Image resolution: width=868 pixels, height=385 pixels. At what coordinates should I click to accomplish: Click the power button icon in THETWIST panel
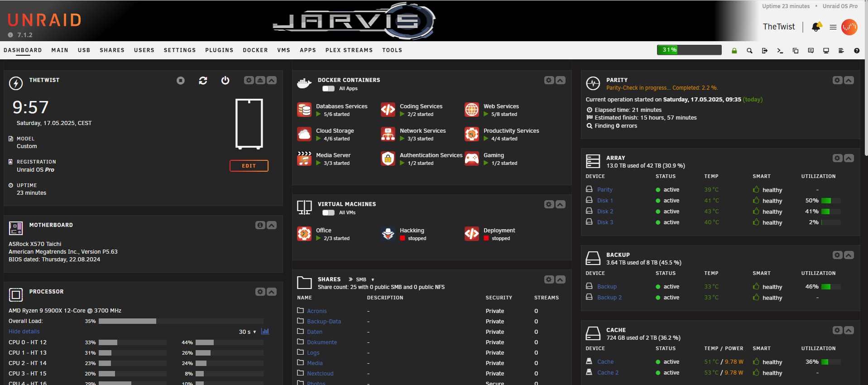[225, 80]
